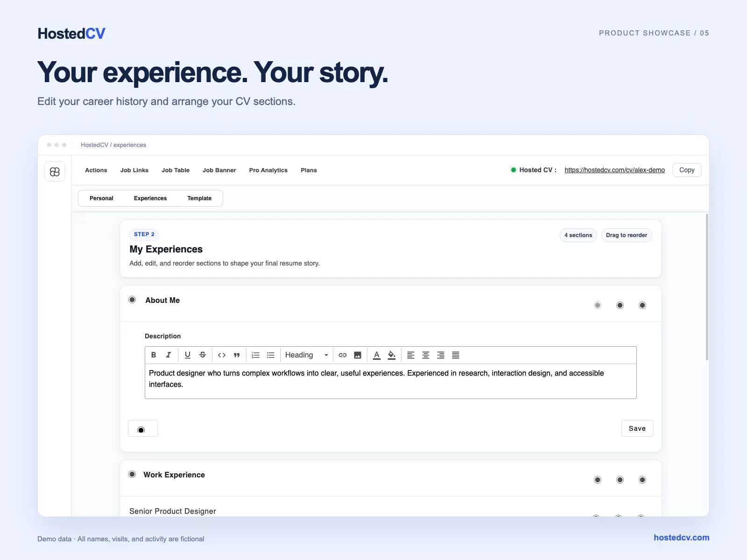Pick a background fill color
This screenshot has height=560, width=747.
(x=392, y=355)
